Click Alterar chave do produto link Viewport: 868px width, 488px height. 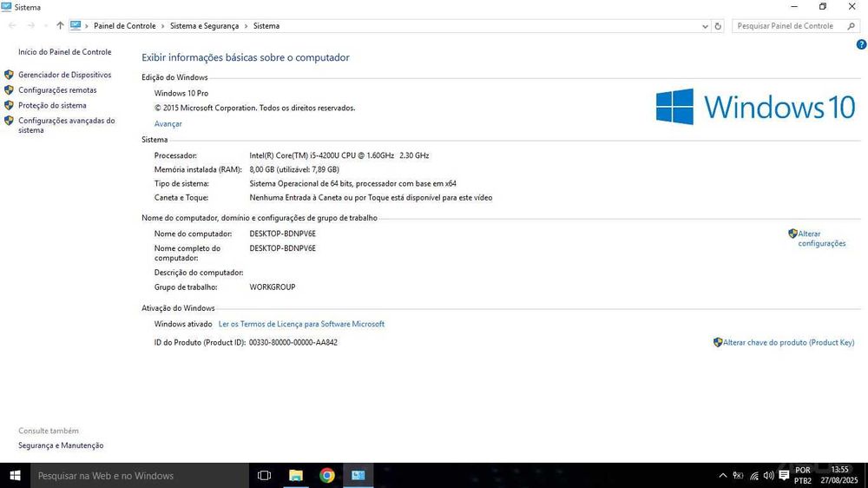coord(788,343)
